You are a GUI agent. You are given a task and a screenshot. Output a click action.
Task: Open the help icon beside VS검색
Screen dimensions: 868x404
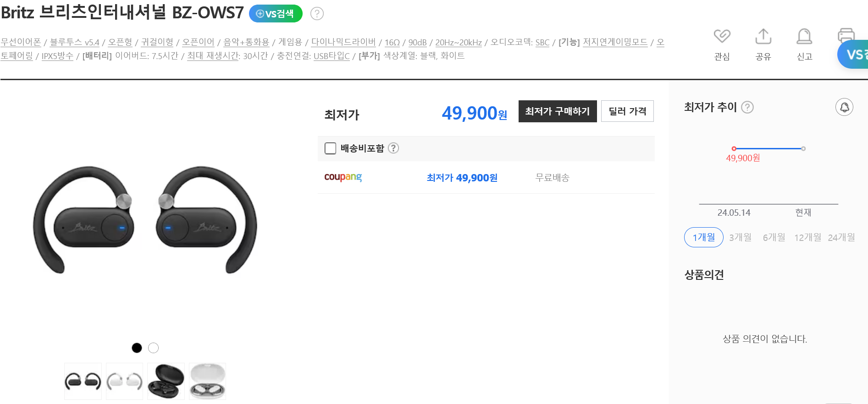click(317, 14)
